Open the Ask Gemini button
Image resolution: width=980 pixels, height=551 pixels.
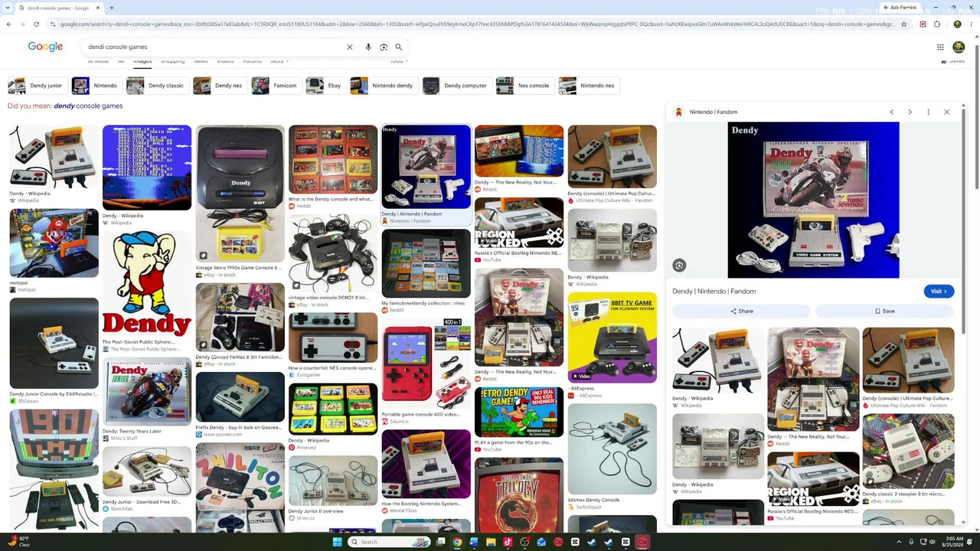click(x=899, y=8)
